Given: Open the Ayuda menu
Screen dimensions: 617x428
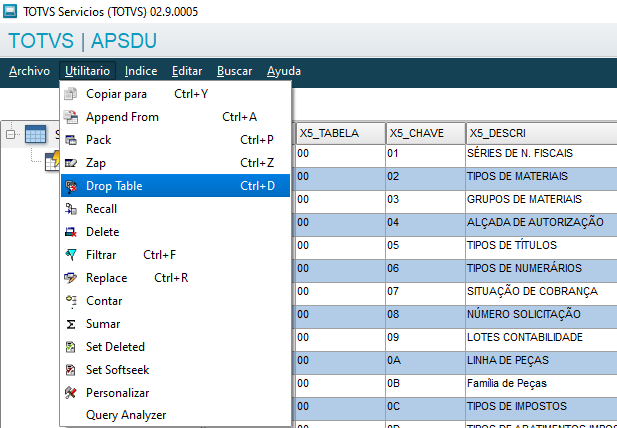Looking at the screenshot, I should [284, 71].
